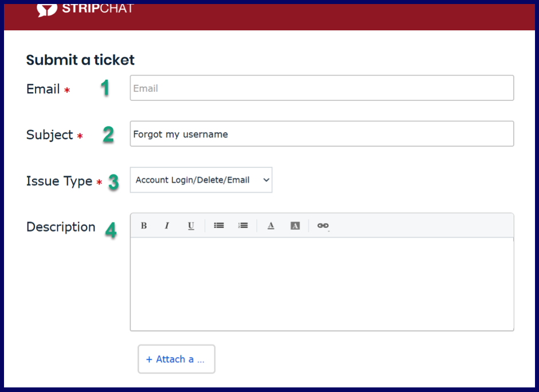The width and height of the screenshot is (539, 392).
Task: Apply underline formatting to description text
Action: (191, 225)
